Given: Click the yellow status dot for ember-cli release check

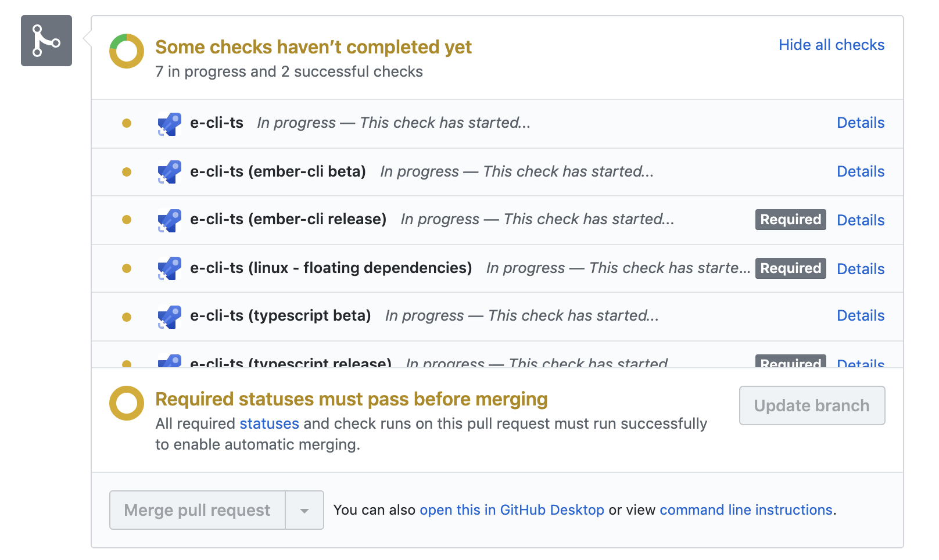Looking at the screenshot, I should [127, 220].
